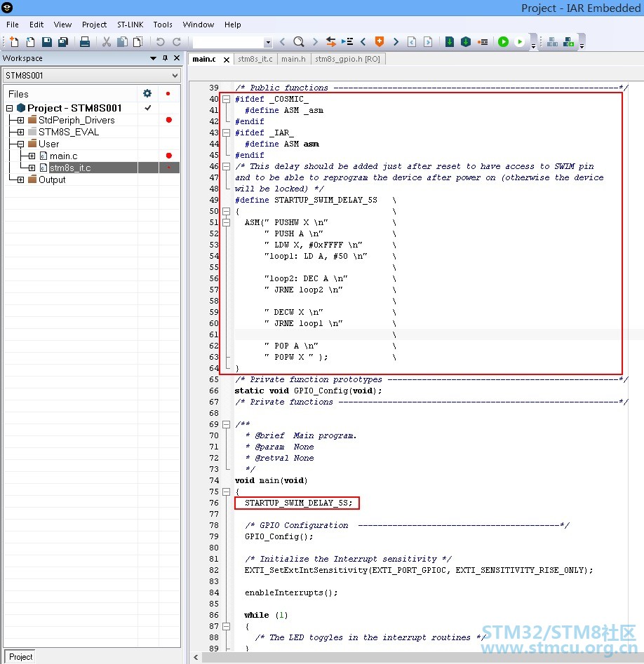Click the Open file toolbar icon

pos(30,41)
